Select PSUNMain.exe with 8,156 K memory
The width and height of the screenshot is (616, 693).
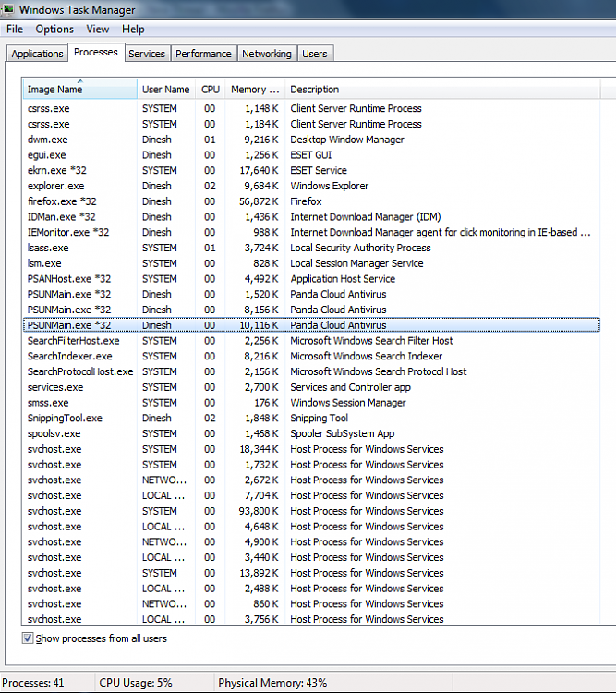pyautogui.click(x=311, y=310)
